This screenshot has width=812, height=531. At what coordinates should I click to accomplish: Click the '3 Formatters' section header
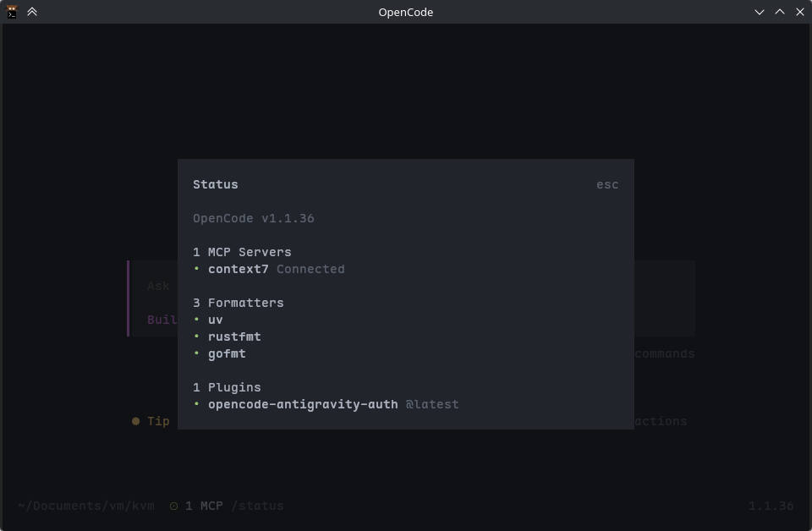(239, 303)
